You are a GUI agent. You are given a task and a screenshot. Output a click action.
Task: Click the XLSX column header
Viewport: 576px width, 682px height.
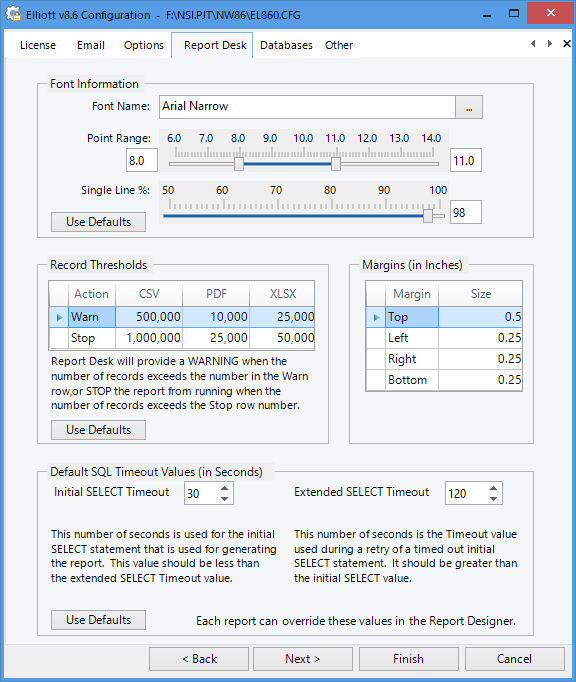pos(282,294)
